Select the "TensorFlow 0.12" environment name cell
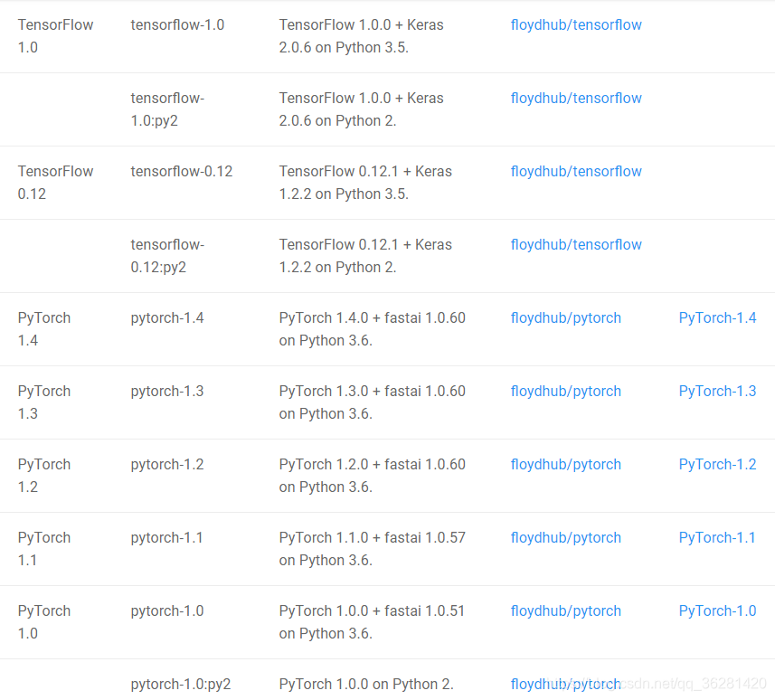The width and height of the screenshot is (775, 700). click(55, 183)
